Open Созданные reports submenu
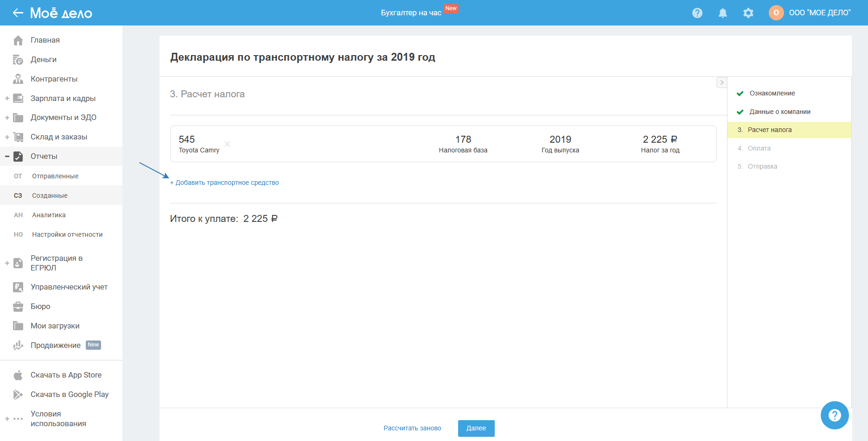The height and width of the screenshot is (441, 868). point(61,195)
